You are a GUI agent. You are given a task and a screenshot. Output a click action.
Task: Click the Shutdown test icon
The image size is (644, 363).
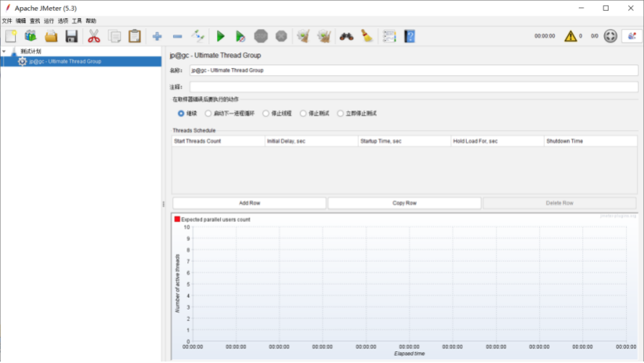click(x=281, y=36)
